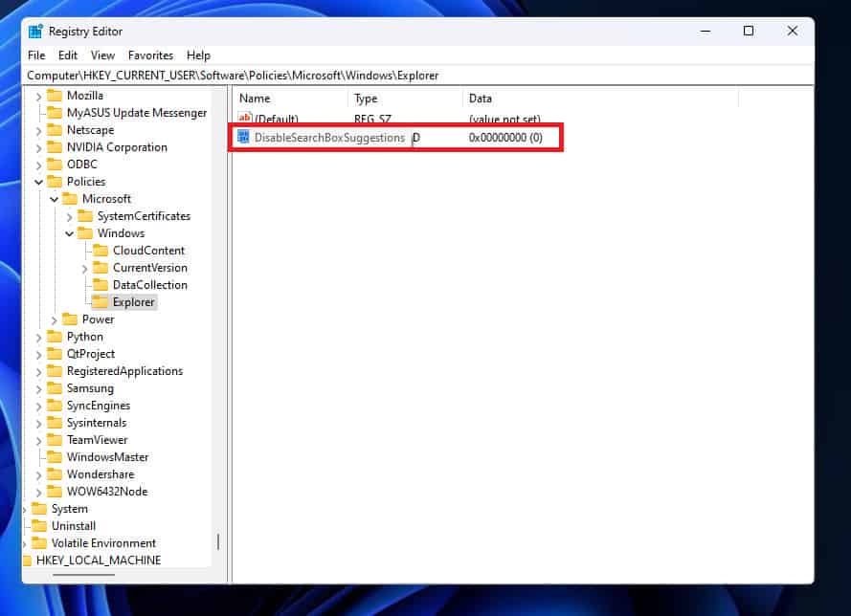Expand the Power key

click(54, 320)
